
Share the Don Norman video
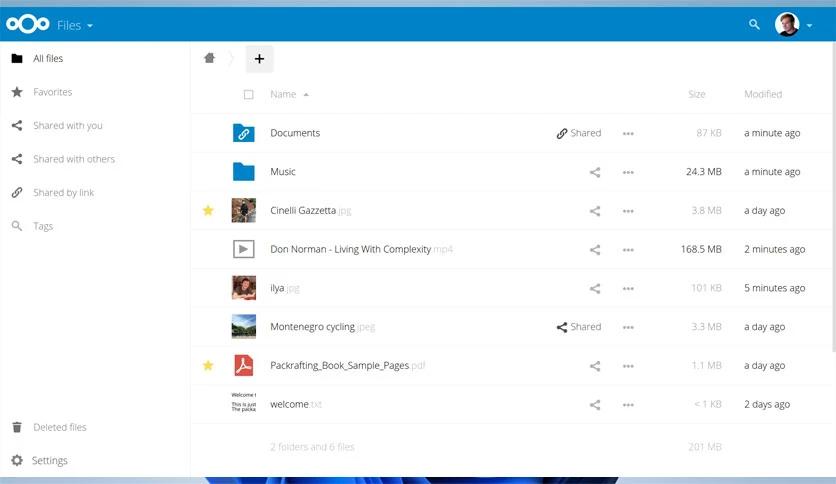point(595,249)
